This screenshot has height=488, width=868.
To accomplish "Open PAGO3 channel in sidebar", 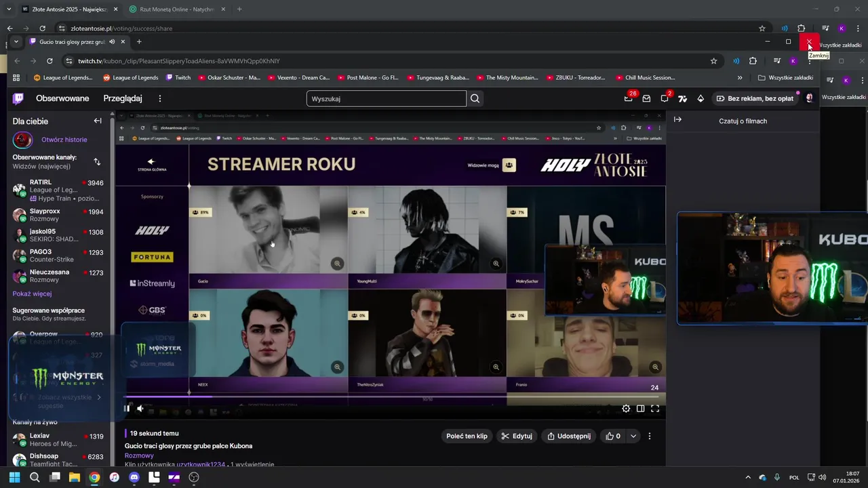I will 58,256.
